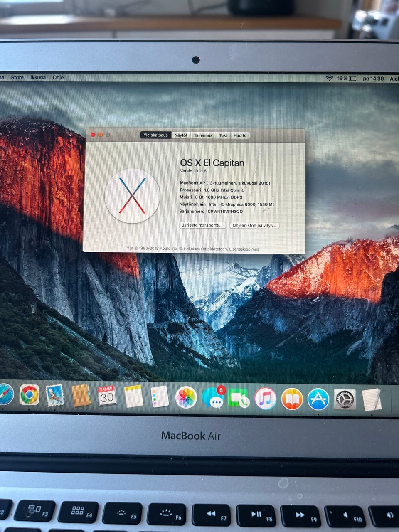
Task: Open the Ohje menu
Action: coord(58,77)
